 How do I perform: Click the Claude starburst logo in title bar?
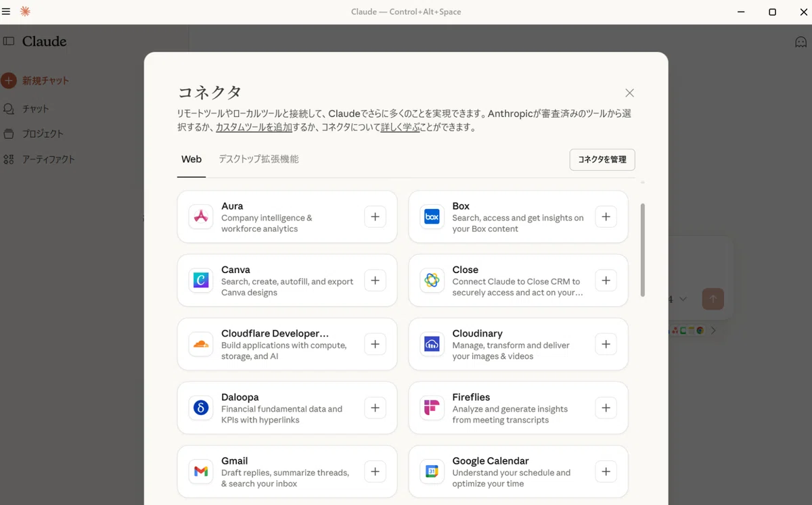click(25, 11)
